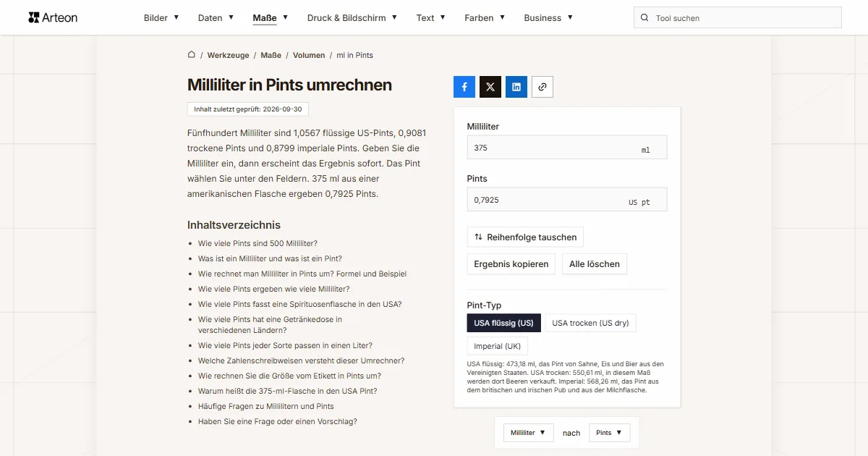Open 'Größe vom Etikett in Pints' link
Viewport: 868px width, 456px height.
tap(289, 376)
